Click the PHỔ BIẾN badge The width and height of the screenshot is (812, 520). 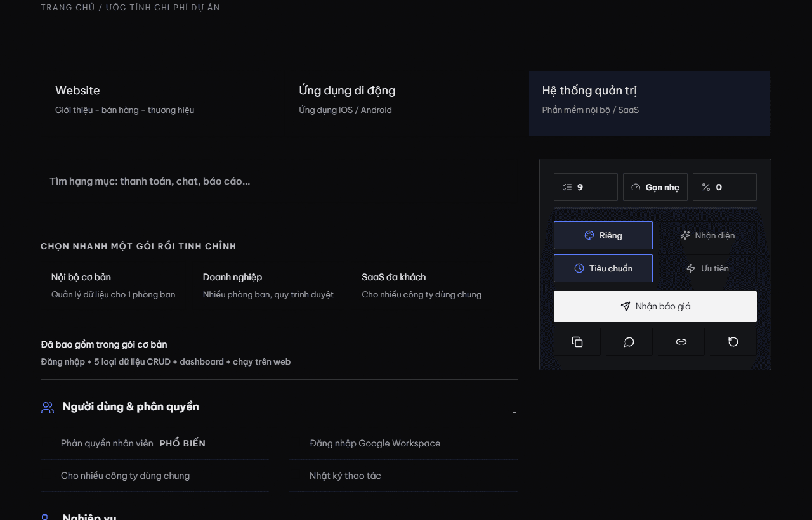[183, 443]
